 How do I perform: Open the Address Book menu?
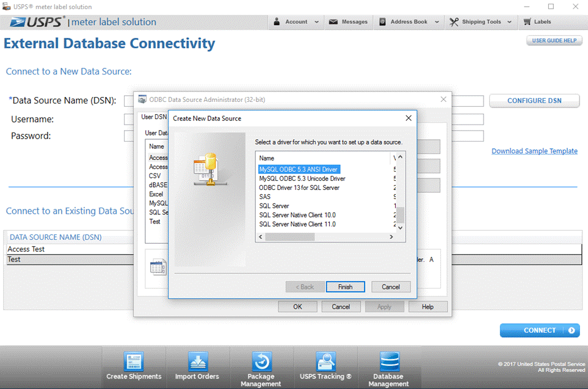point(408,22)
